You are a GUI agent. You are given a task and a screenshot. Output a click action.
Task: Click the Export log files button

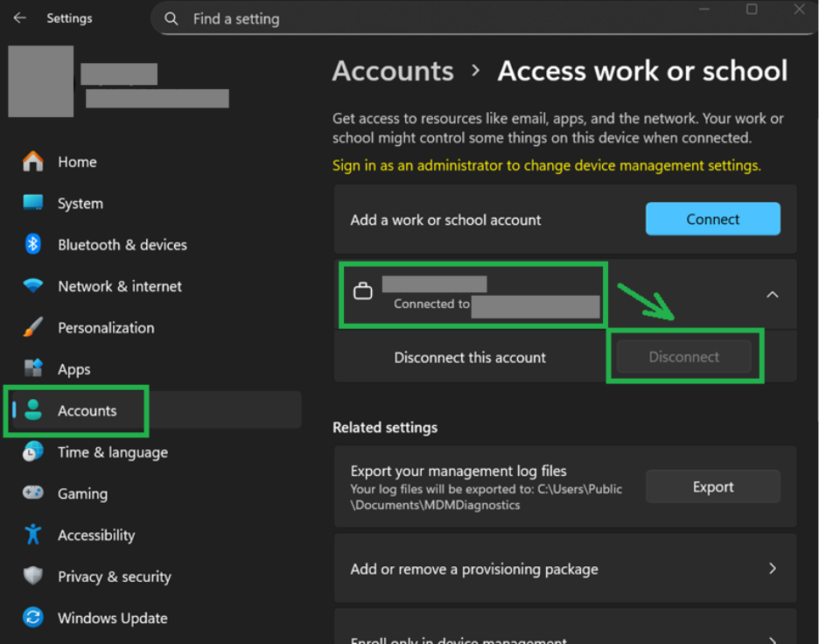point(712,486)
